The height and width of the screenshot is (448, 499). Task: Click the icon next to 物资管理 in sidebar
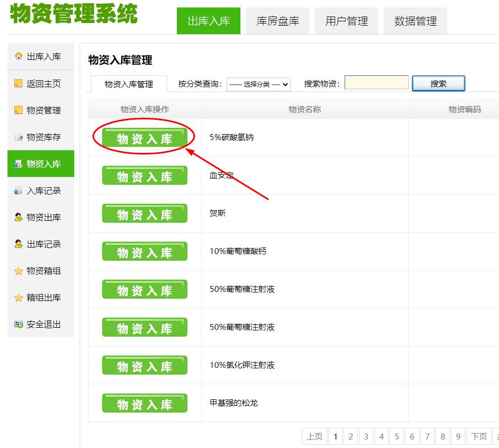coord(19,110)
